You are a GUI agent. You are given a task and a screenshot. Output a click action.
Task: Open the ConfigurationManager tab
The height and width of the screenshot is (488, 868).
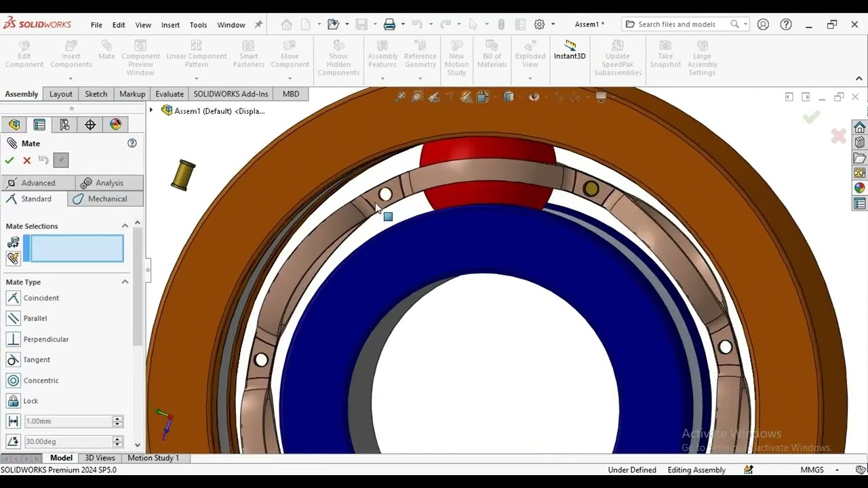[64, 125]
